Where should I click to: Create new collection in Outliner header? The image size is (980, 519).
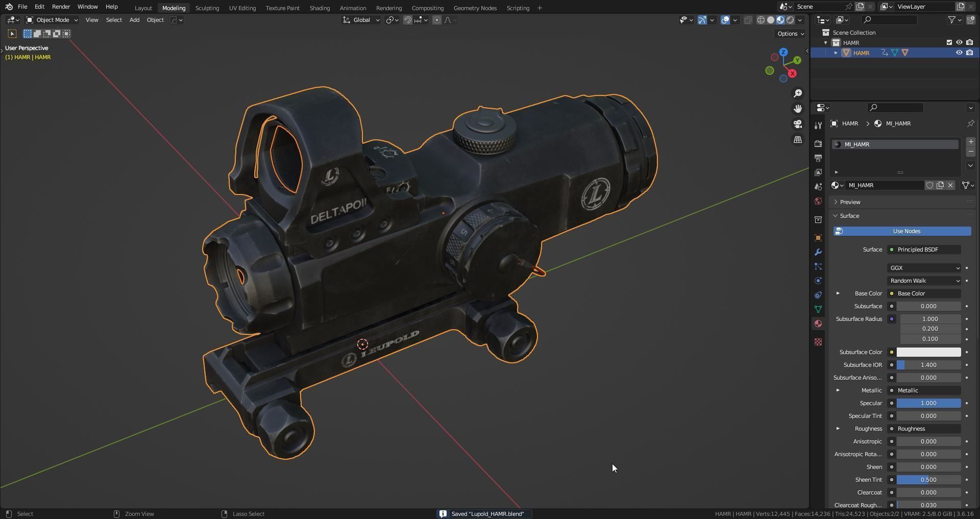click(970, 20)
